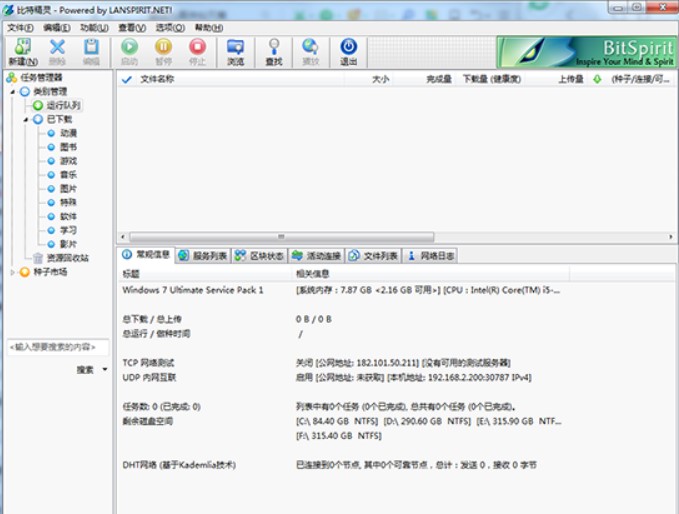Click the task list scrollbar left arrow
This screenshot has width=679, height=514.
123,237
